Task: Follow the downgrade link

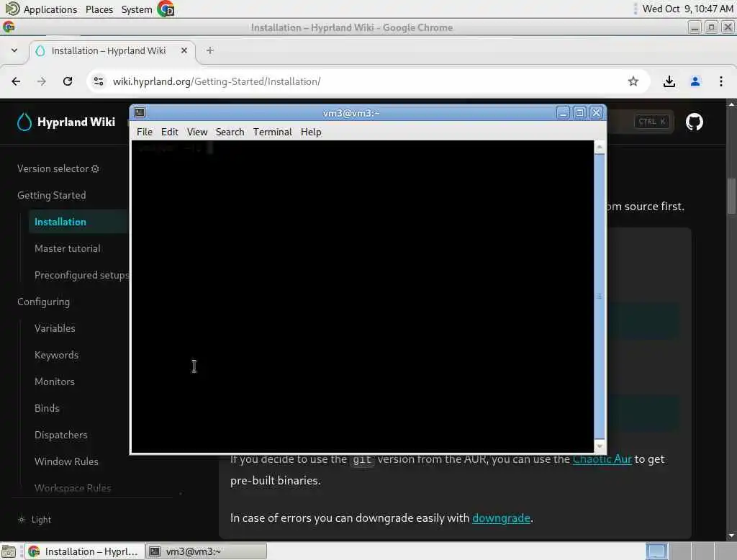Action: point(501,518)
